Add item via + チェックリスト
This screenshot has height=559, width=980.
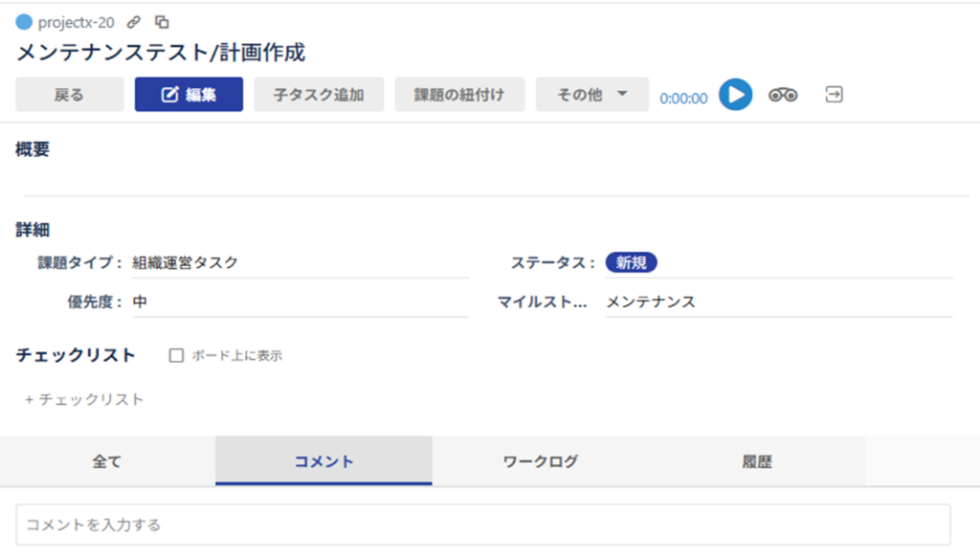click(x=84, y=399)
